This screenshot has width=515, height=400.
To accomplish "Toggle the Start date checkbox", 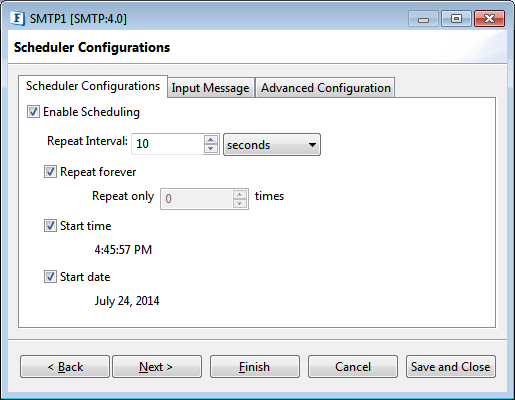I will click(50, 277).
